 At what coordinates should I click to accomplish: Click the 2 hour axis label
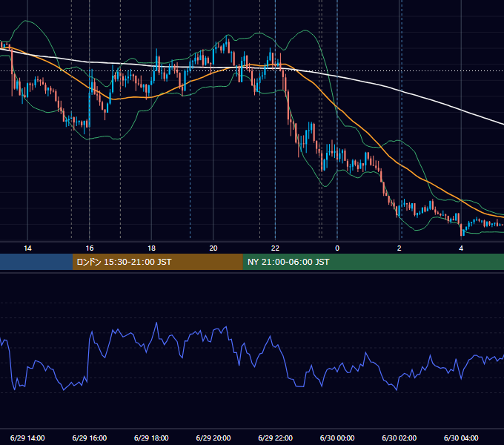pos(399,248)
